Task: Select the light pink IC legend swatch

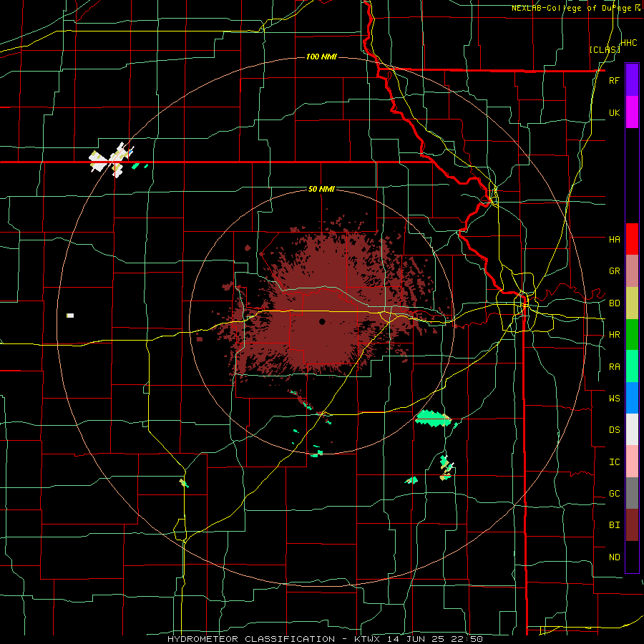Action: (632, 462)
